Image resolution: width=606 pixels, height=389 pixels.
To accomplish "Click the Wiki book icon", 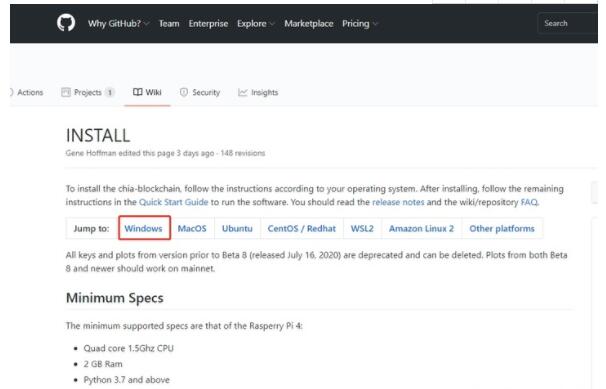I will click(x=138, y=92).
